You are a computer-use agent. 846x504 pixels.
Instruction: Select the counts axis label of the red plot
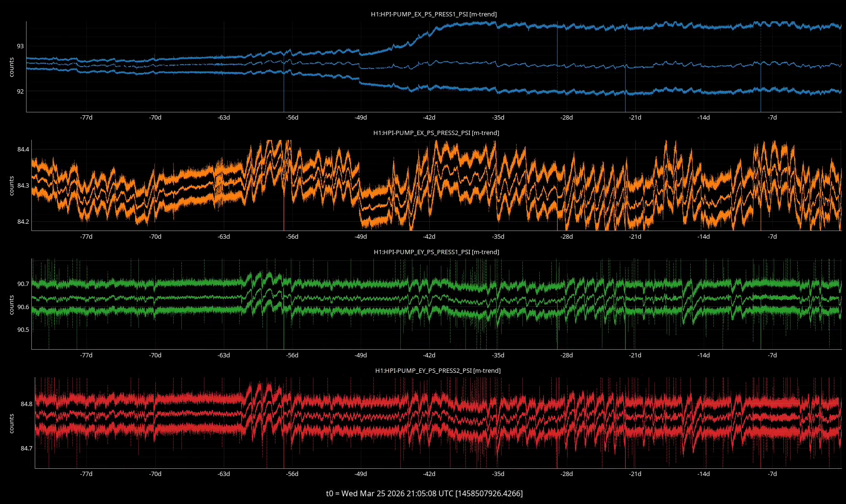[x=12, y=423]
